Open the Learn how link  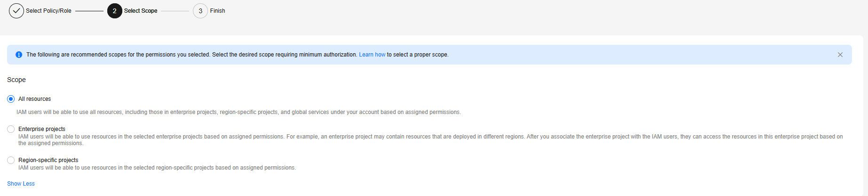(x=372, y=55)
